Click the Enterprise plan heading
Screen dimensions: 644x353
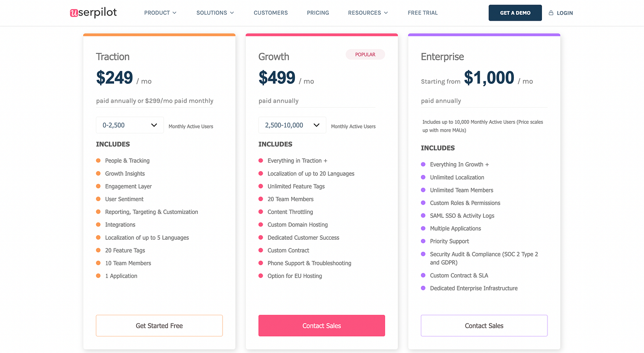443,57
